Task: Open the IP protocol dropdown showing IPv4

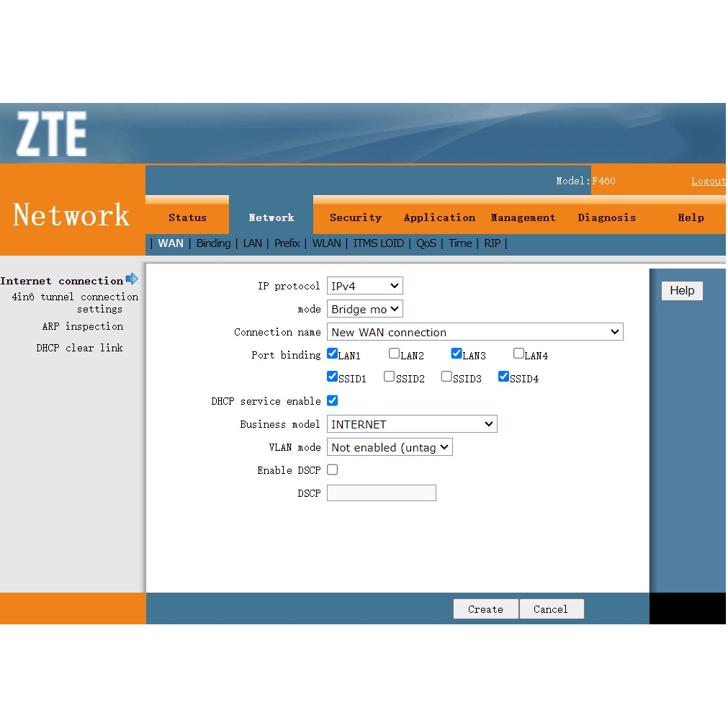Action: (x=365, y=286)
